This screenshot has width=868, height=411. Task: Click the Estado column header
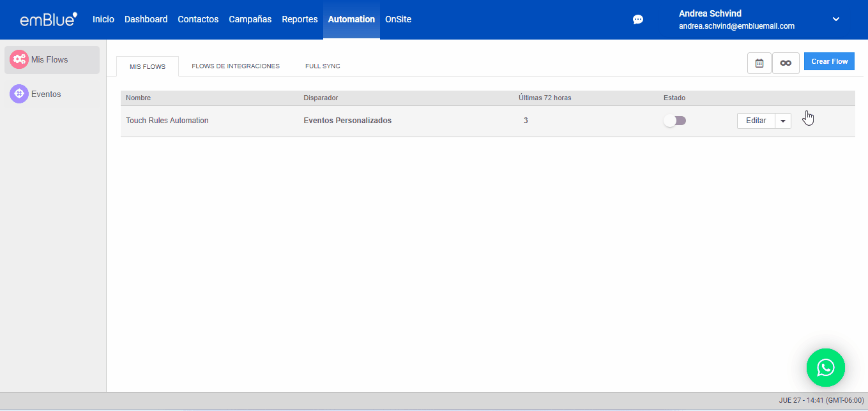pyautogui.click(x=674, y=98)
